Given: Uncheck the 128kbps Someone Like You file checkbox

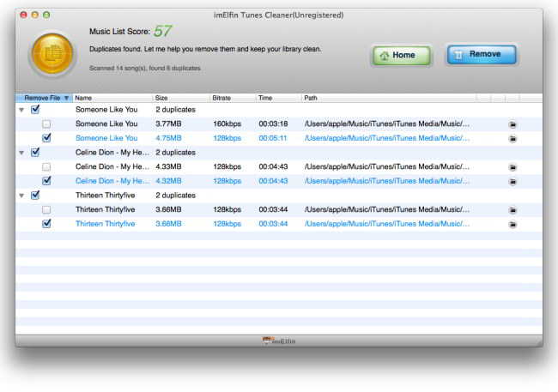Looking at the screenshot, I should [46, 138].
